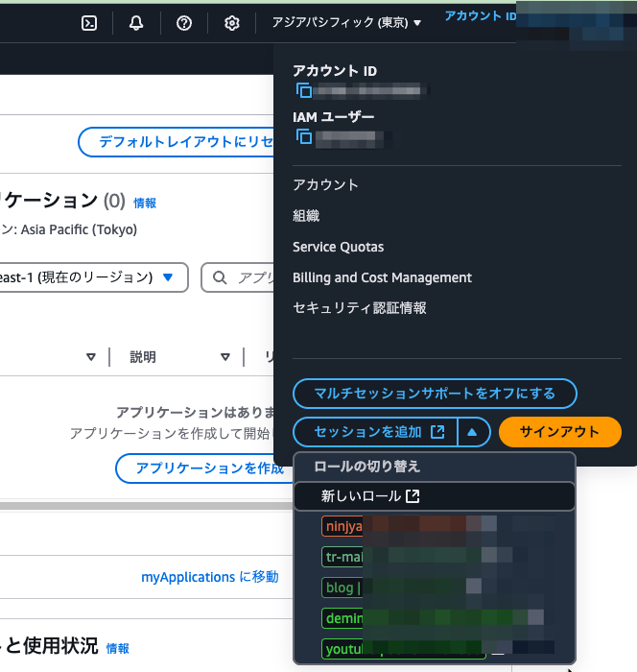
Task: Switch to the demin role
Action: (x=435, y=618)
